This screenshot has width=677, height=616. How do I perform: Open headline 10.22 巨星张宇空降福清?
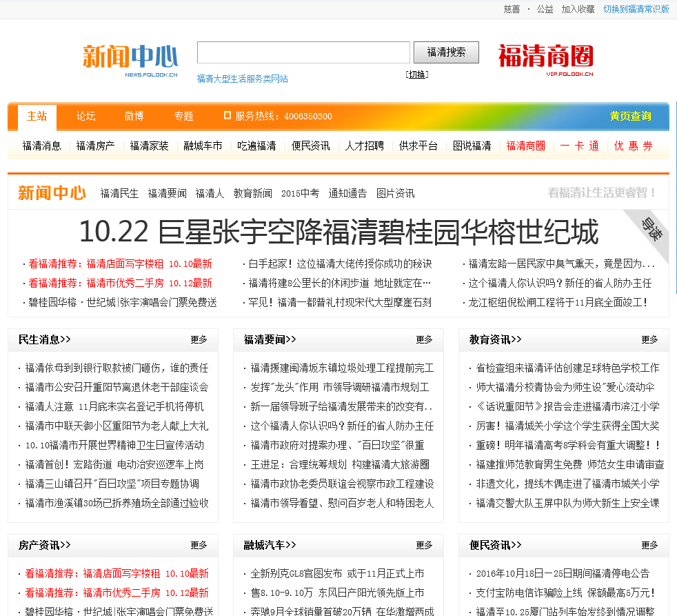pos(339,232)
